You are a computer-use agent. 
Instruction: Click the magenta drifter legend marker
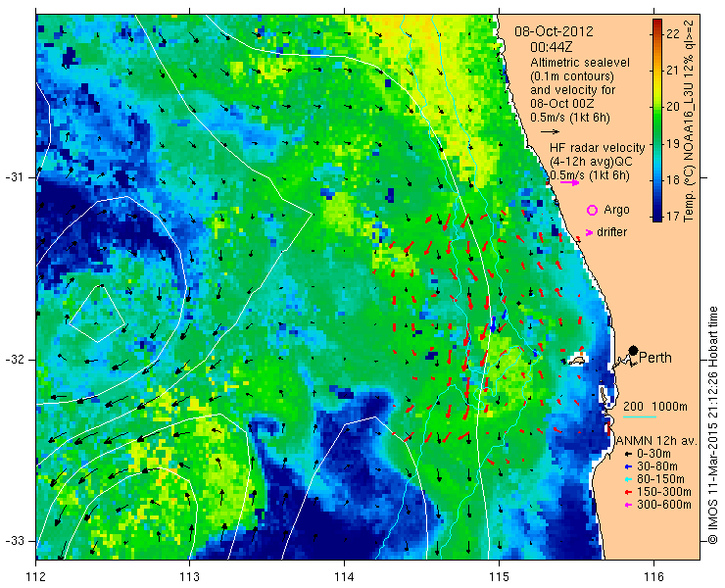pos(589,232)
